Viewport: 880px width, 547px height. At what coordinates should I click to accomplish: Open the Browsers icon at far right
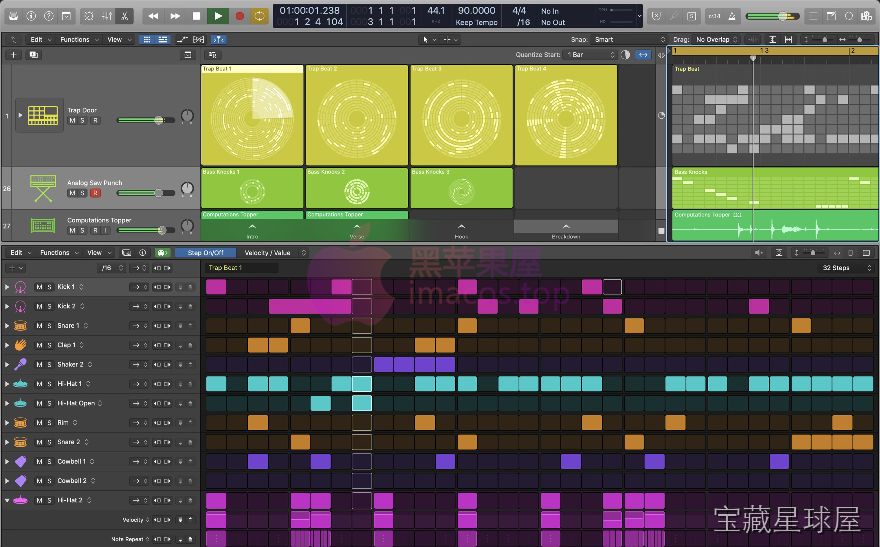coord(866,16)
